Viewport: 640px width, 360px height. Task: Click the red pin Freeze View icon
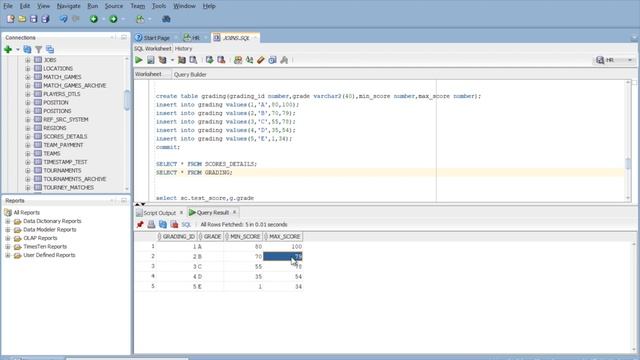140,224
